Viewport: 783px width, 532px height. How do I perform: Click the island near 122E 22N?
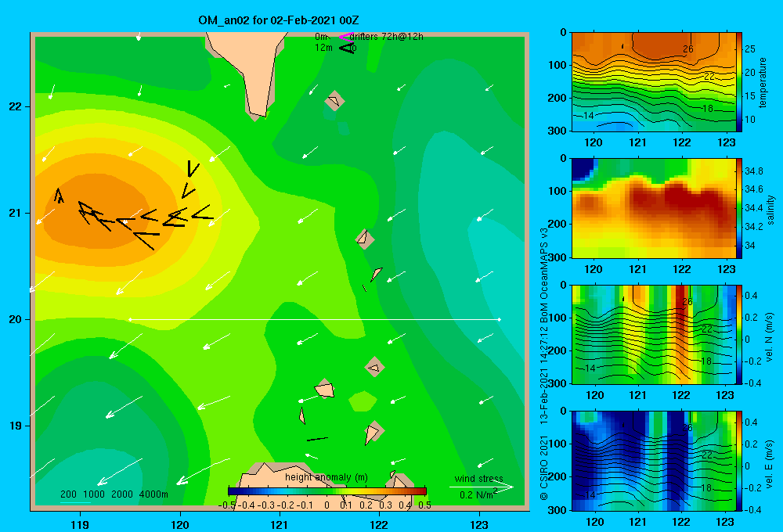point(334,101)
